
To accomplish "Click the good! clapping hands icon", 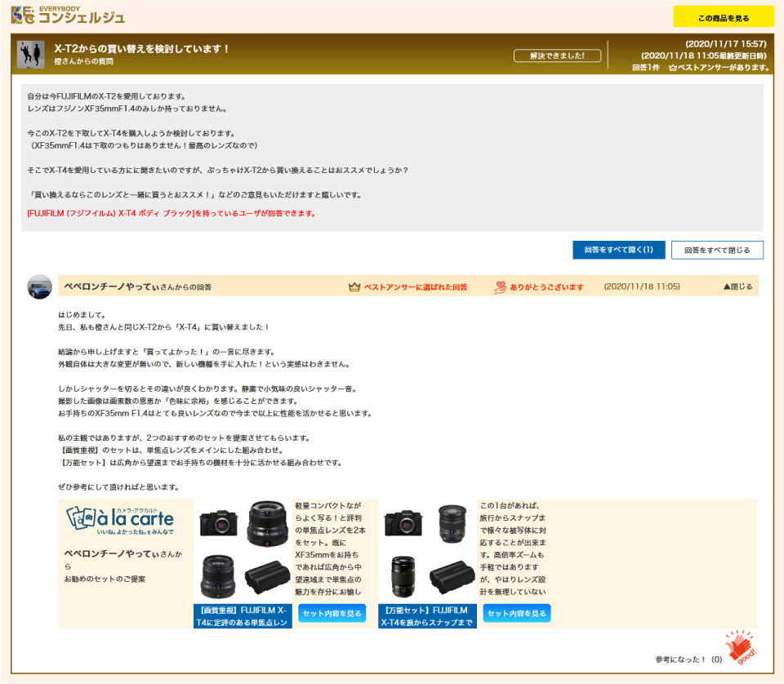I will 741,647.
